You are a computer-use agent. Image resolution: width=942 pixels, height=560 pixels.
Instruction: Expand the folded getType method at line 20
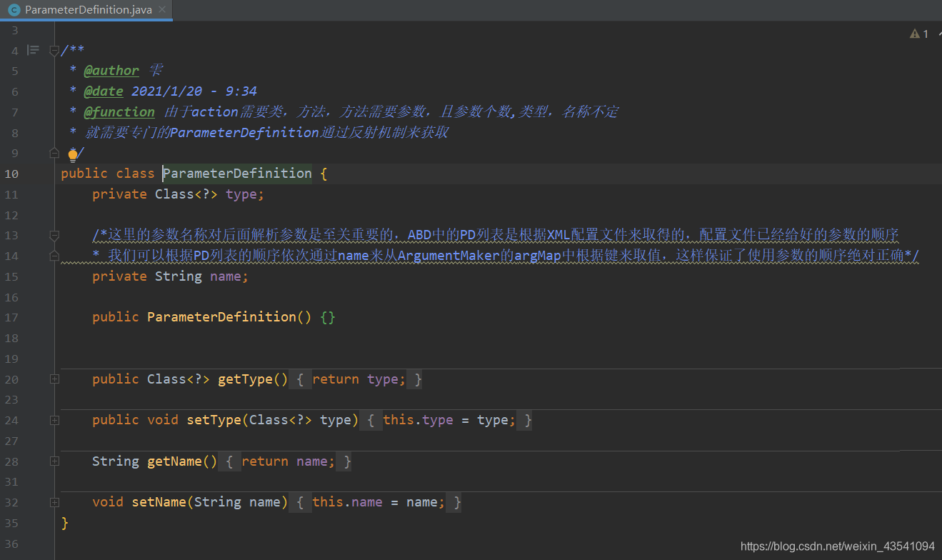pyautogui.click(x=54, y=379)
